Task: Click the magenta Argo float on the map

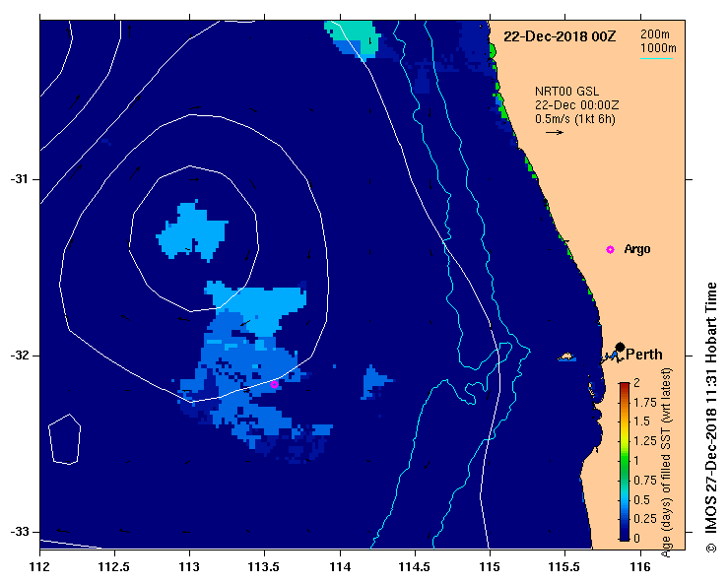Action: [275, 384]
